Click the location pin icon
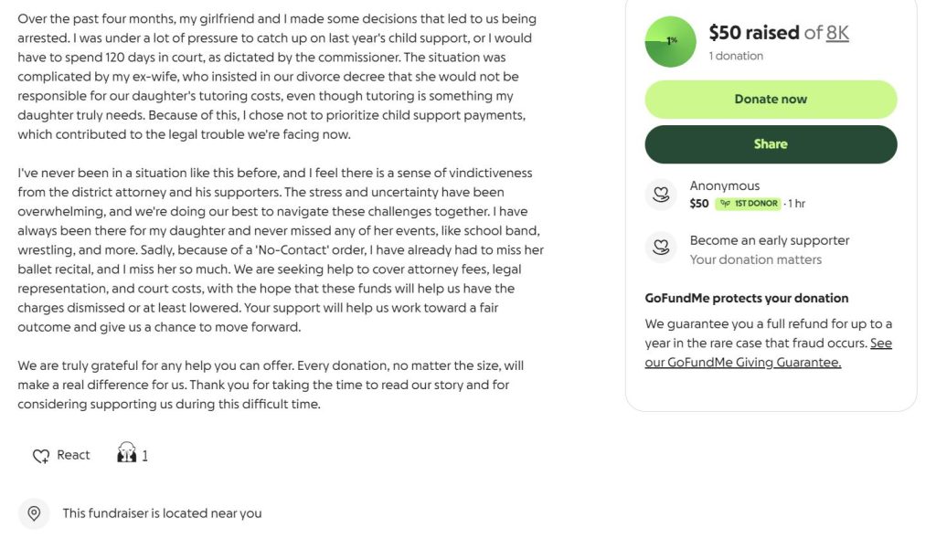The image size is (936, 560). point(34,513)
